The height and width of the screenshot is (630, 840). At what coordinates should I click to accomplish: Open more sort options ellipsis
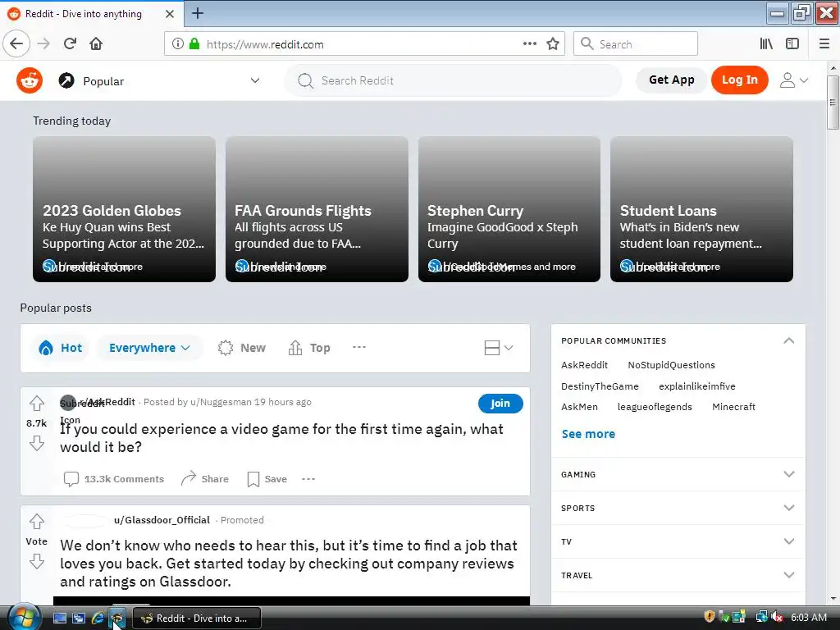click(359, 347)
